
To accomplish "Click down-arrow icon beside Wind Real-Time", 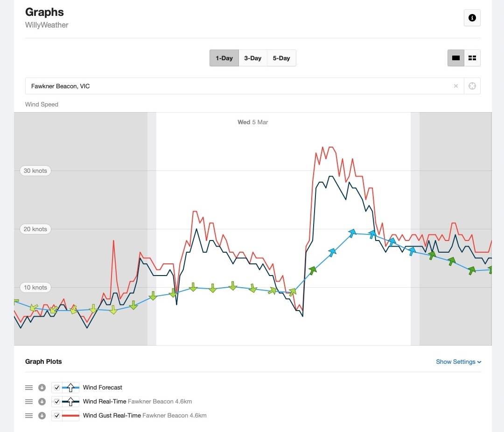I will tap(42, 401).
